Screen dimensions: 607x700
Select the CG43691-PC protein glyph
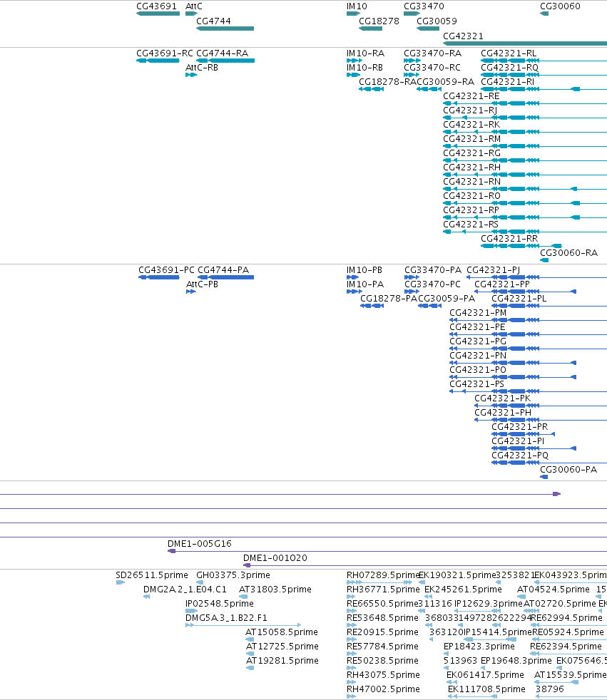point(159,277)
